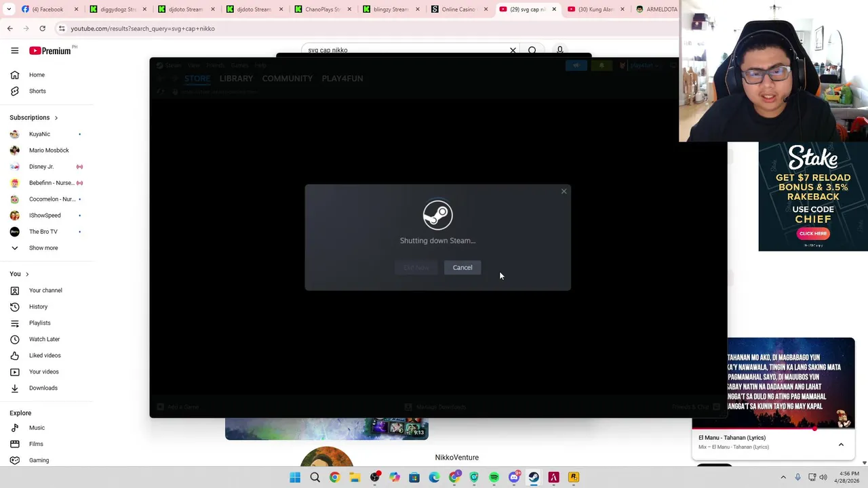The image size is (868, 488).
Task: Open Chrome tab search dropdown
Action: pos(9,9)
